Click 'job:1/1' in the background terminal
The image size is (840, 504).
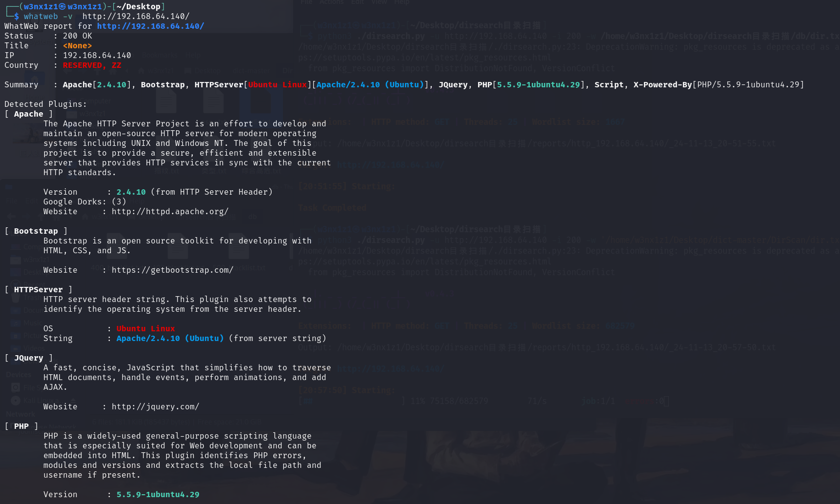598,401
